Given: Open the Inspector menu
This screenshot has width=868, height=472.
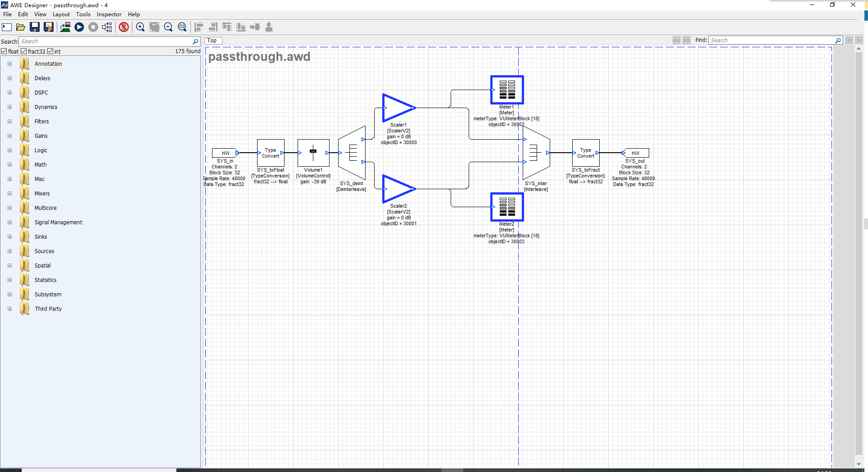Looking at the screenshot, I should point(109,14).
